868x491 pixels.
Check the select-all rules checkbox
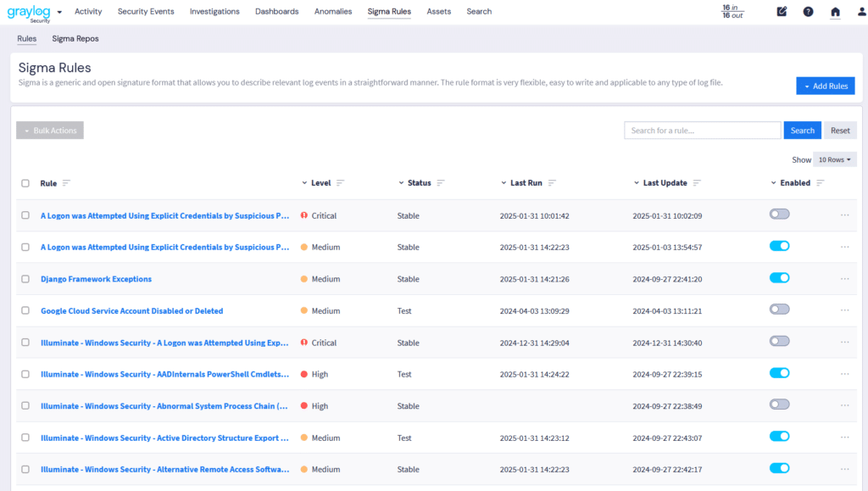click(25, 183)
